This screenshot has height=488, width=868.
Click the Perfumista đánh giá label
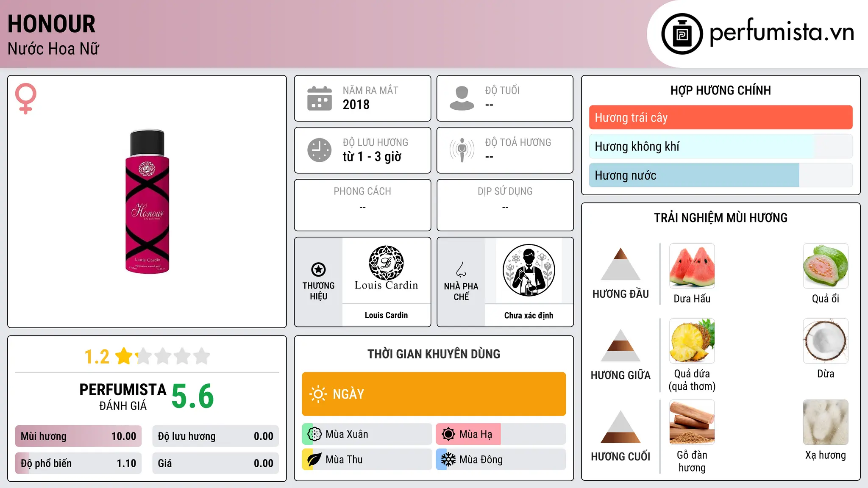pyautogui.click(x=123, y=397)
